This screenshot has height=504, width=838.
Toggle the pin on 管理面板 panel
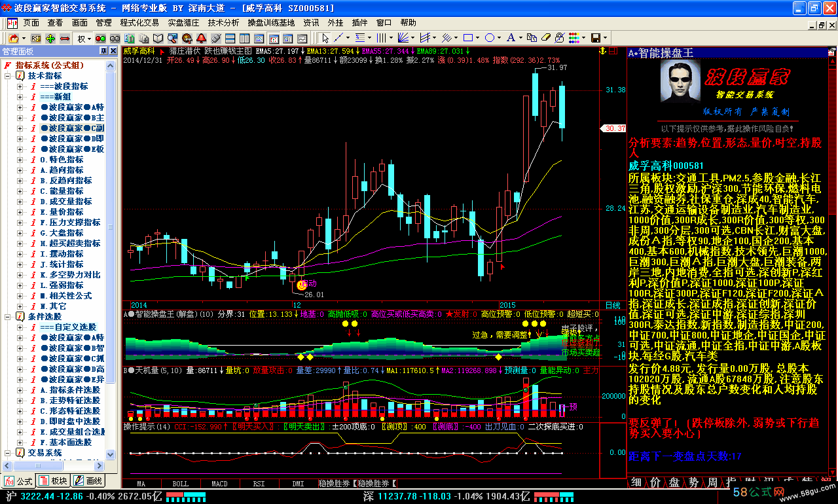pyautogui.click(x=103, y=51)
